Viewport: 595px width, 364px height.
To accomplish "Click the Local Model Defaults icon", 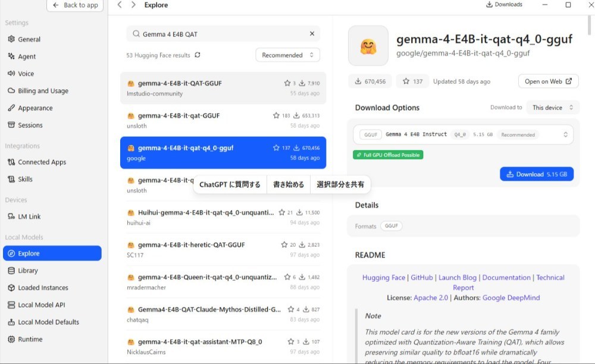I will (11, 322).
